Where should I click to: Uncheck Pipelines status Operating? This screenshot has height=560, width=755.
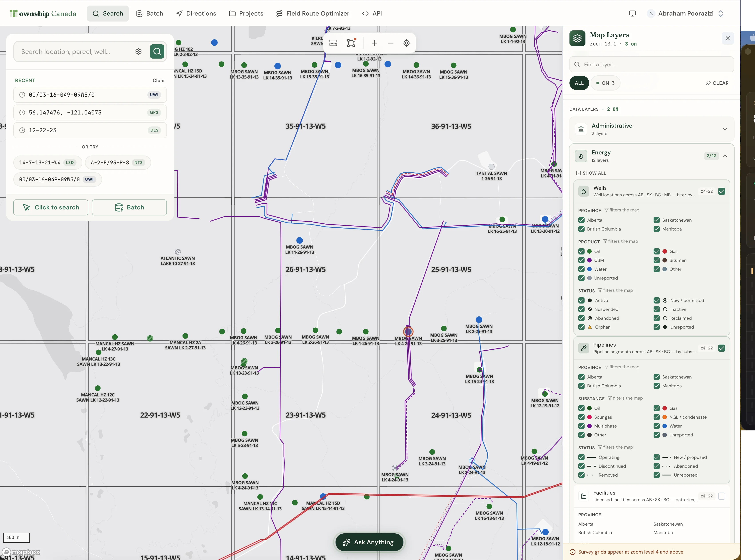pos(581,457)
